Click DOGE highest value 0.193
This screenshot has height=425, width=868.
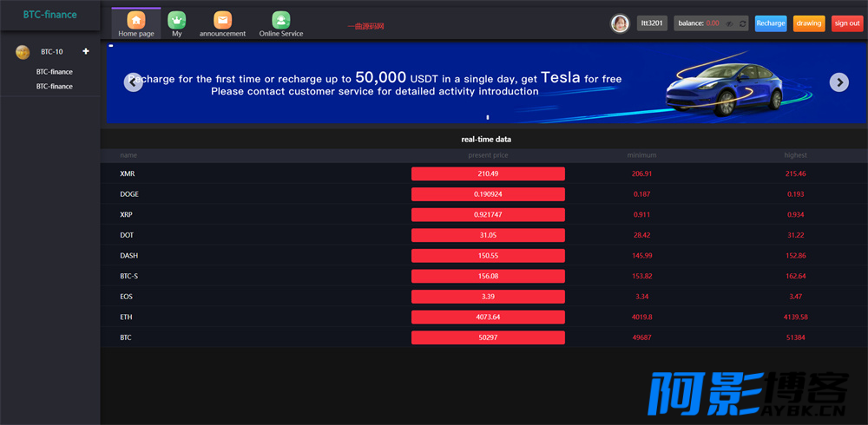[x=795, y=194]
